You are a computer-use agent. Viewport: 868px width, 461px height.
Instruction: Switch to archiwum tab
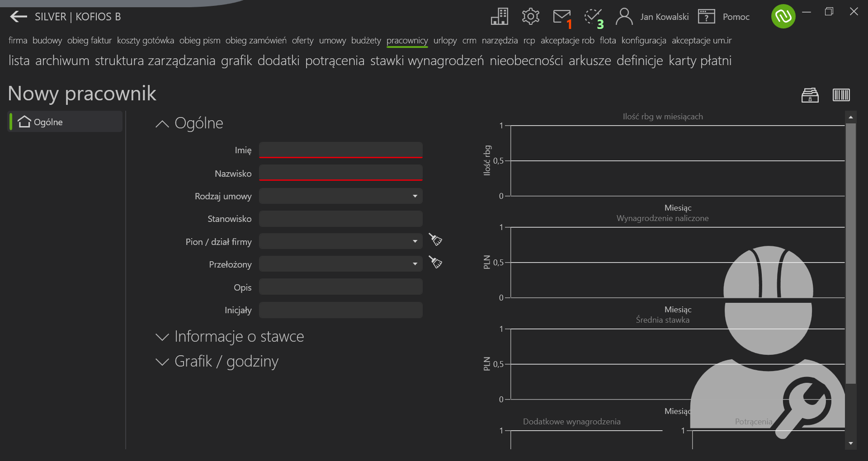(x=62, y=61)
